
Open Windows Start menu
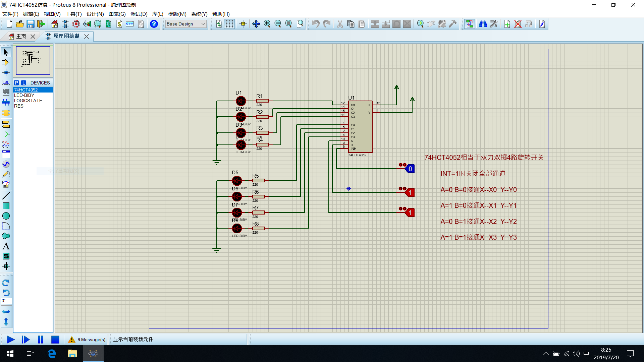point(10,354)
